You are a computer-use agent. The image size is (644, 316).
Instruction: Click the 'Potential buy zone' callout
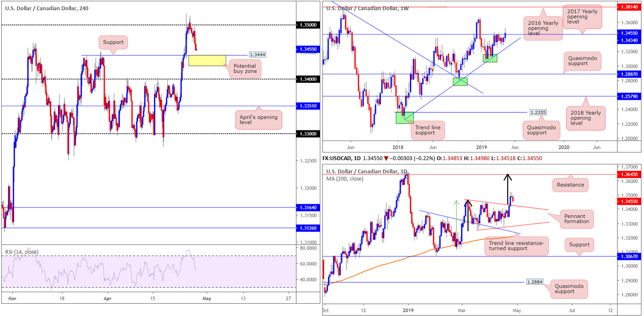coord(245,69)
